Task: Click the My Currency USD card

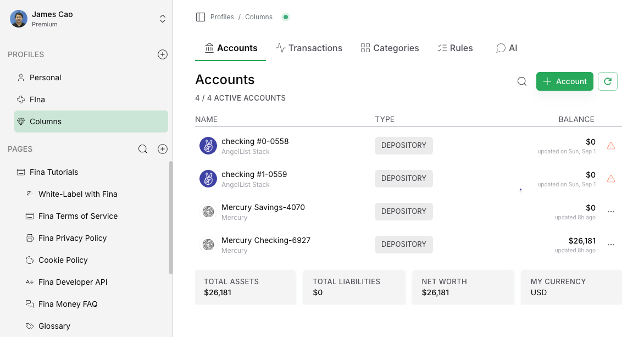Action: click(x=571, y=287)
